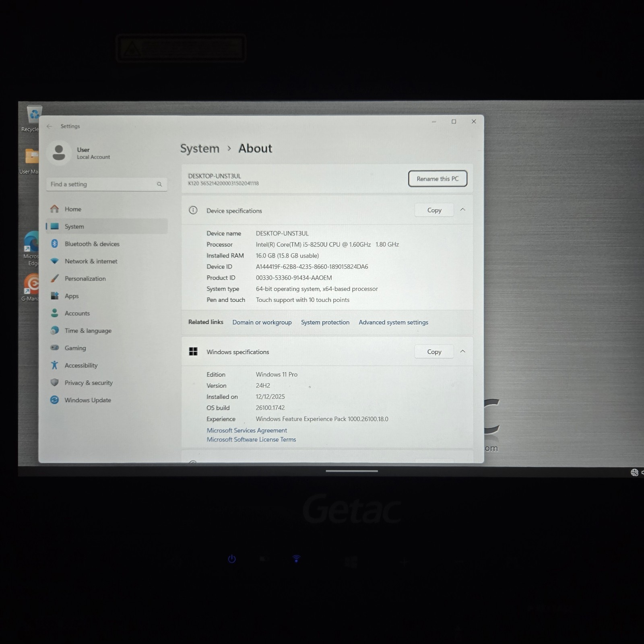Click the Privacy & security shield icon

[55, 382]
